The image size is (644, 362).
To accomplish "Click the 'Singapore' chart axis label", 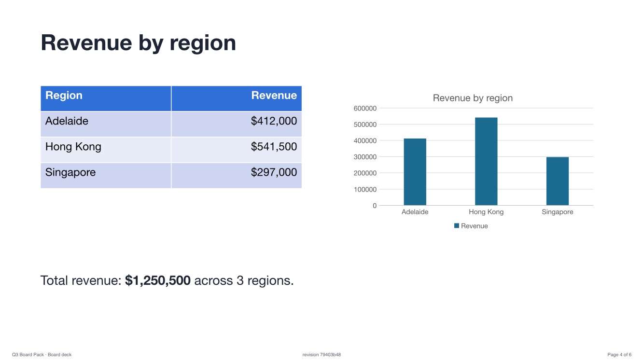I will click(558, 212).
